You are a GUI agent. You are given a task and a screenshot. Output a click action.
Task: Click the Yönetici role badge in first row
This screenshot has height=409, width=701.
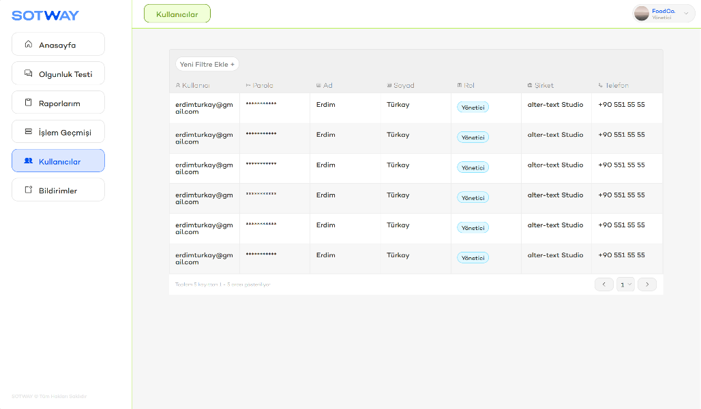point(472,107)
